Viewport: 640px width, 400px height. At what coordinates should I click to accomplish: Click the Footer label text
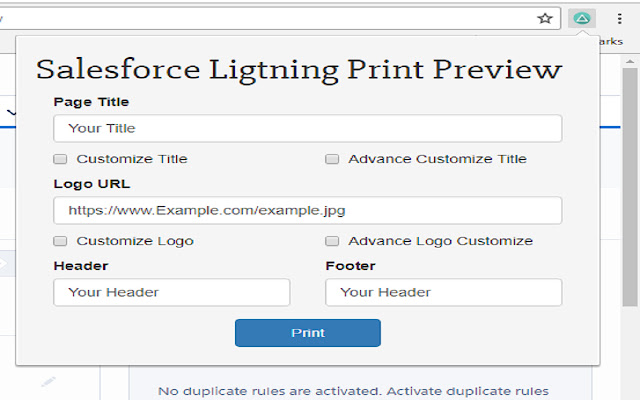coord(351,266)
